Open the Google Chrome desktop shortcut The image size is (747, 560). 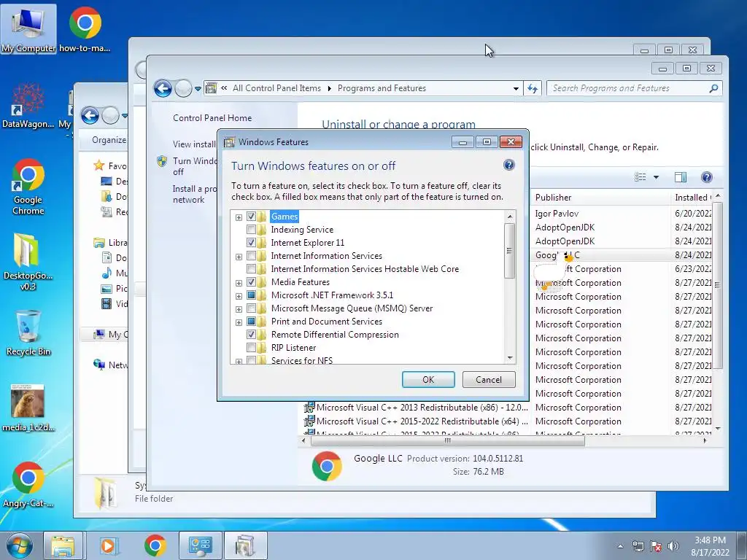pyautogui.click(x=28, y=186)
